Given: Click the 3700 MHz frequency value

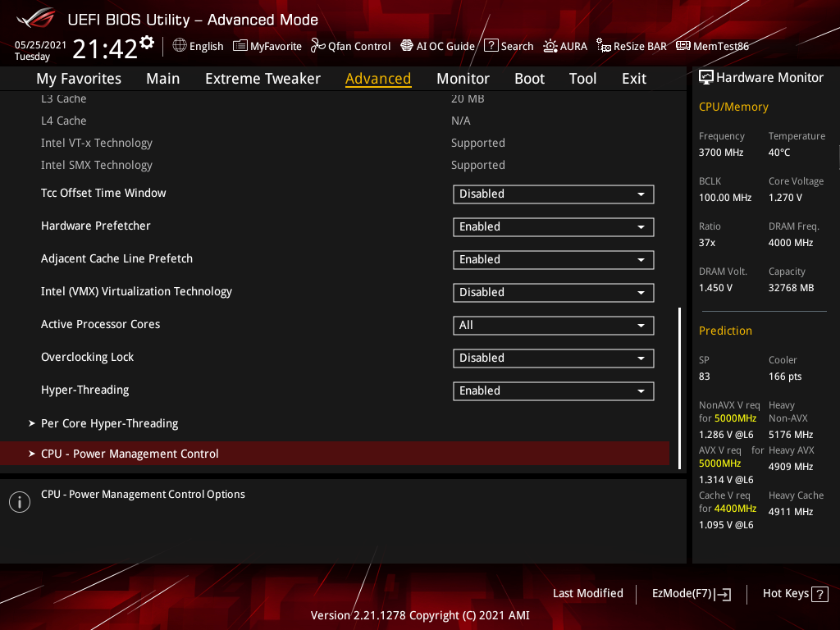Looking at the screenshot, I should point(720,153).
